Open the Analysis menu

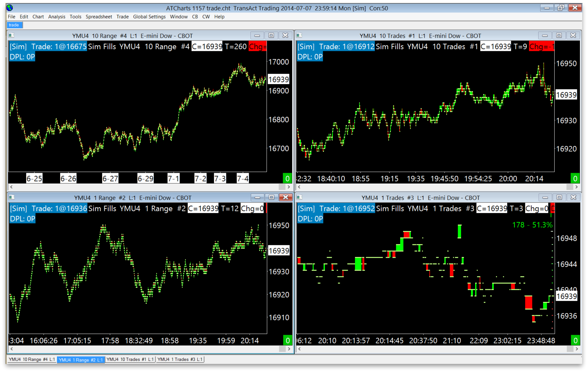tap(57, 17)
